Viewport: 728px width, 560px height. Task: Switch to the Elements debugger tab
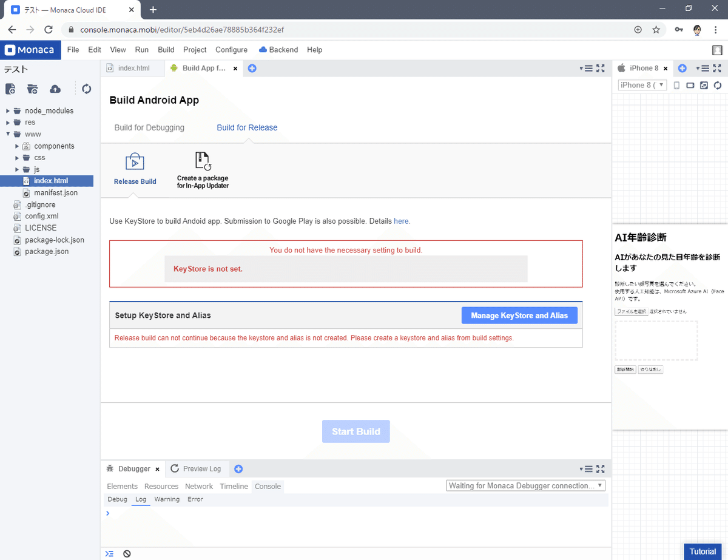122,487
